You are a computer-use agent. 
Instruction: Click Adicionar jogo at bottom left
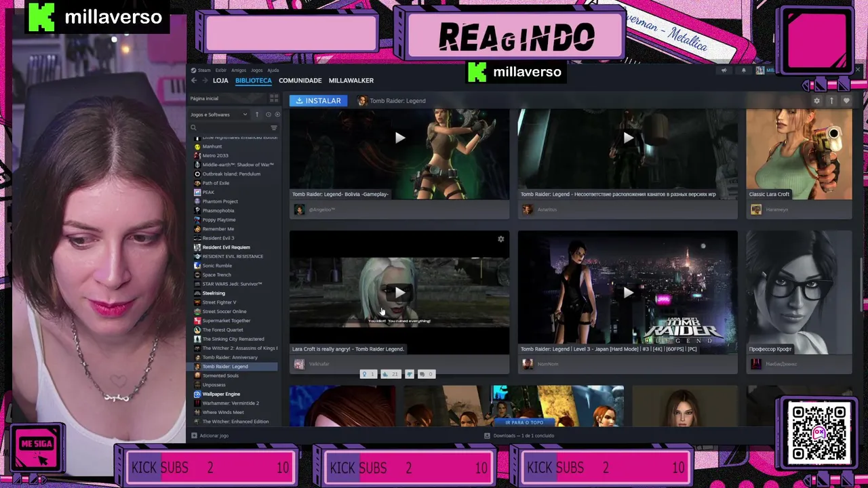click(x=210, y=436)
